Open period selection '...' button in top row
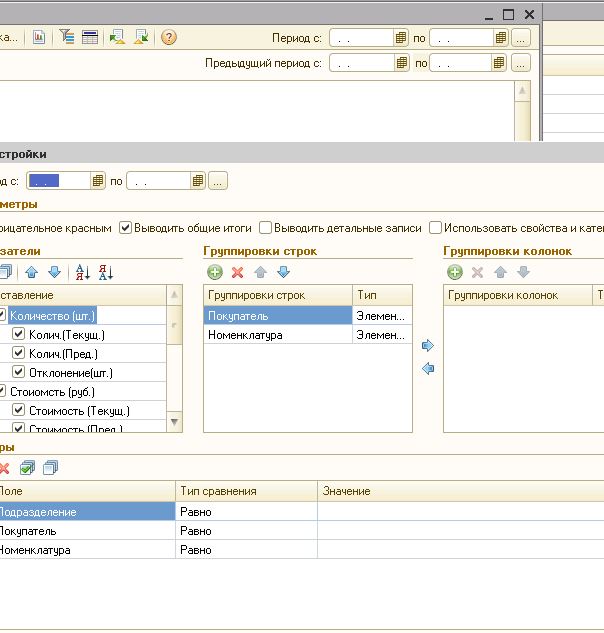The image size is (604, 633). (520, 38)
